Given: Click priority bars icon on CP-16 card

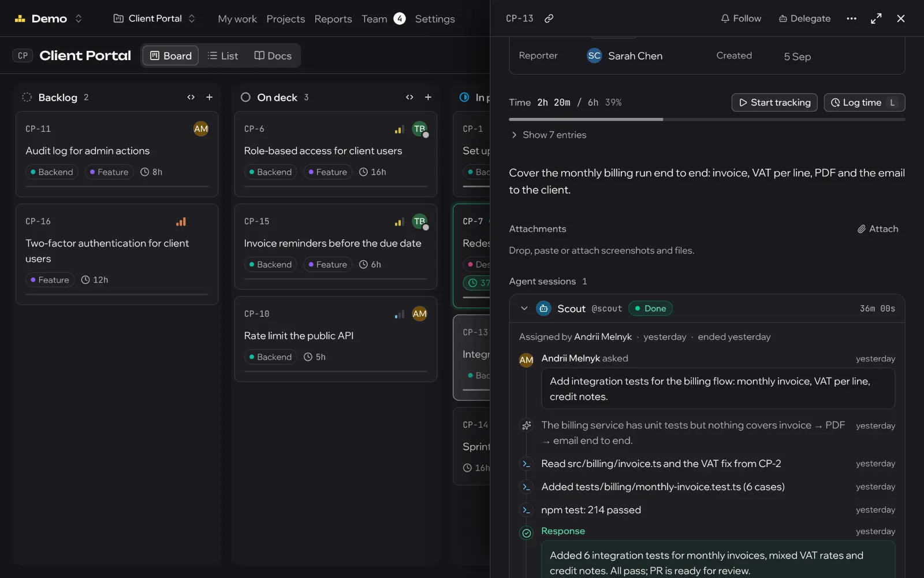Looking at the screenshot, I should pyautogui.click(x=181, y=221).
